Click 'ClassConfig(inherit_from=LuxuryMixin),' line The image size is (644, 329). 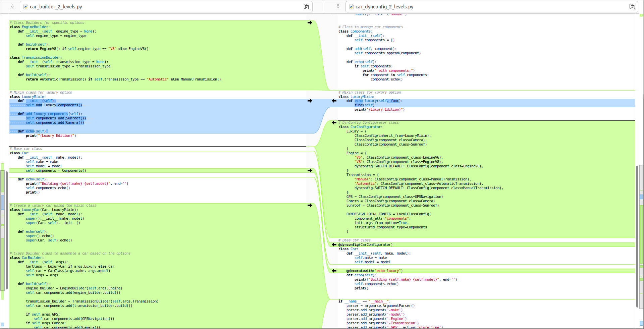(392, 135)
